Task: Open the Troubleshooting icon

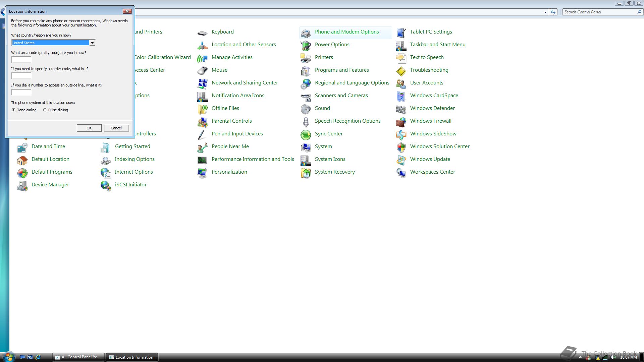Action: 401,71
